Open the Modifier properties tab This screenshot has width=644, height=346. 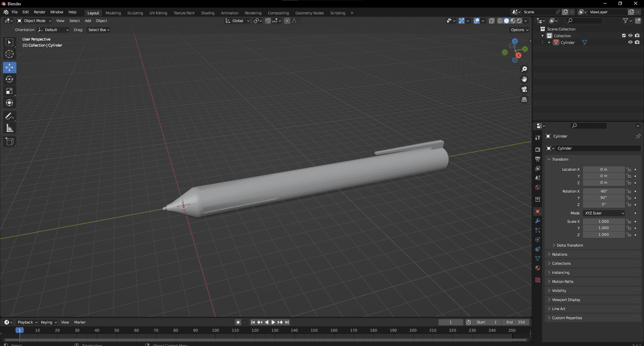537,221
